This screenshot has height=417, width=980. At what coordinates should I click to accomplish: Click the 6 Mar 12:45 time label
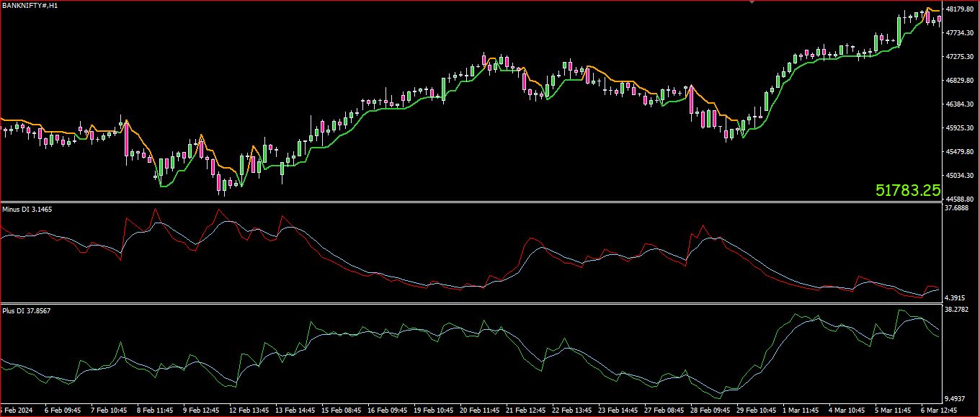940,411
